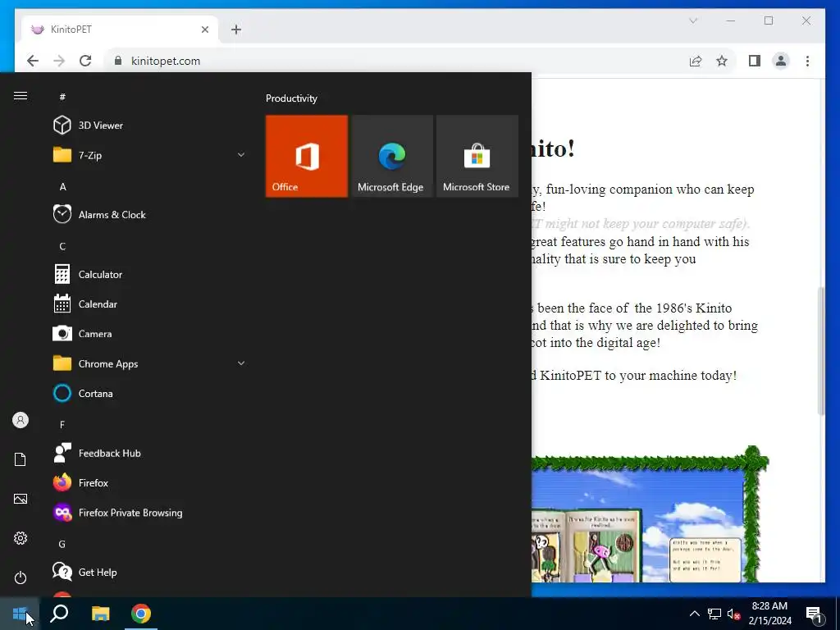
Task: Open the notification center icon
Action: [x=815, y=614]
